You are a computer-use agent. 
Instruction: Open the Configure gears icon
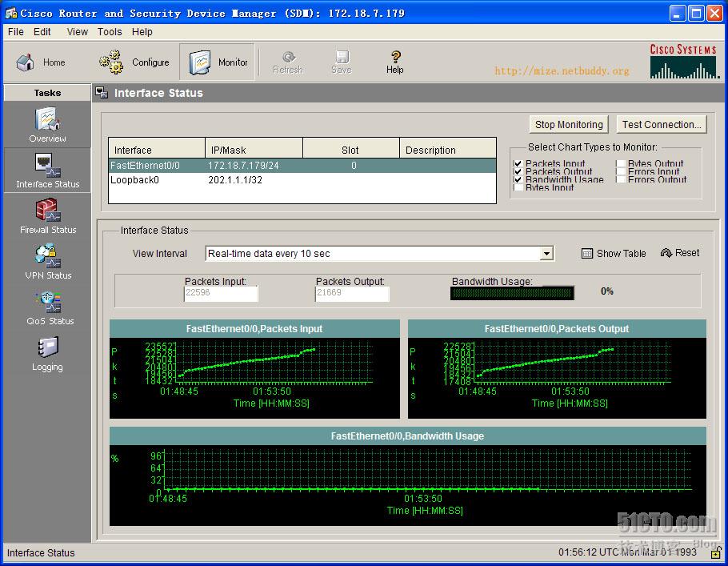(x=110, y=62)
